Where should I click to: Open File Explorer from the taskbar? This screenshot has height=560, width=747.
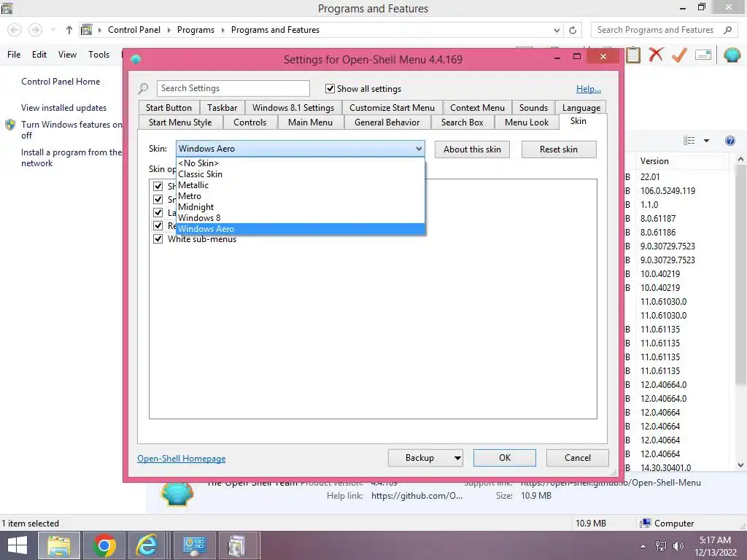59,545
